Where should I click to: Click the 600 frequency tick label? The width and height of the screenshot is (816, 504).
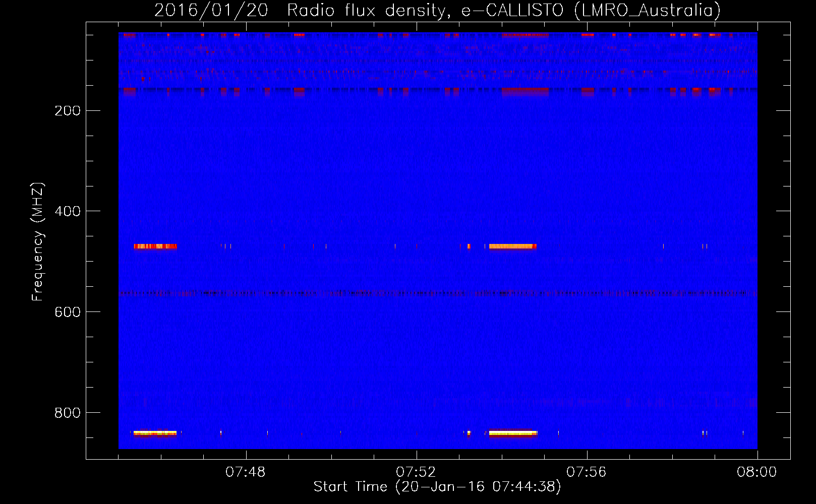(x=68, y=312)
